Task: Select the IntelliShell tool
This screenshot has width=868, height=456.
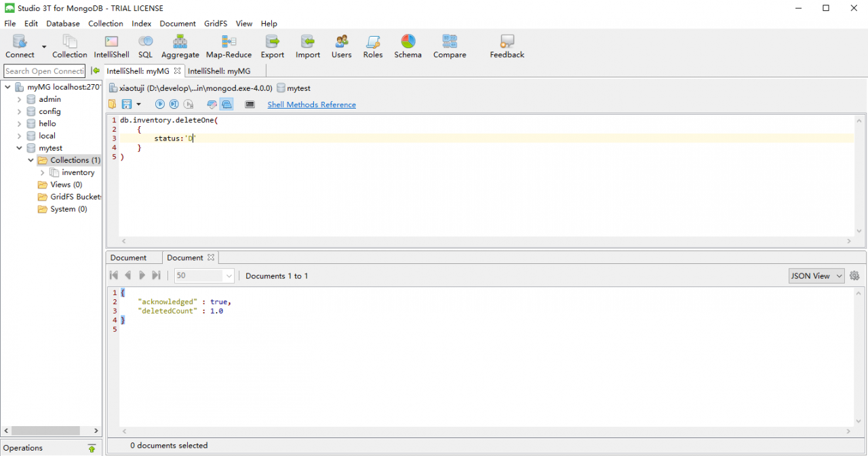Action: click(111, 46)
